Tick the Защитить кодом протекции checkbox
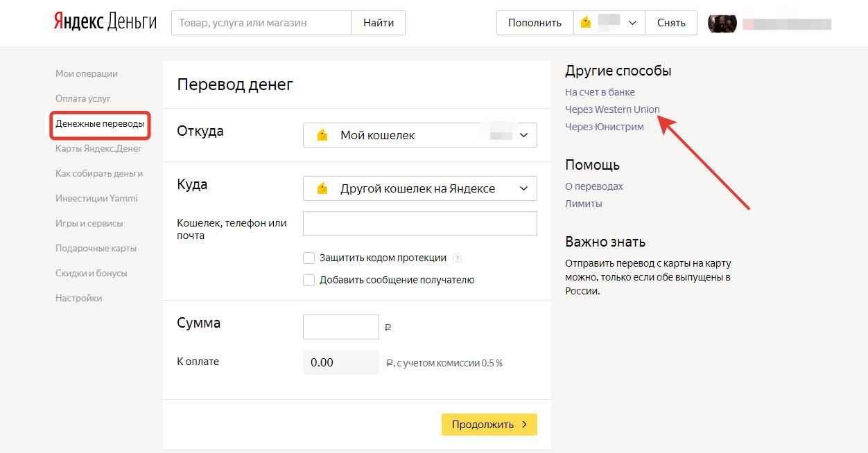This screenshot has width=868, height=453. click(309, 258)
